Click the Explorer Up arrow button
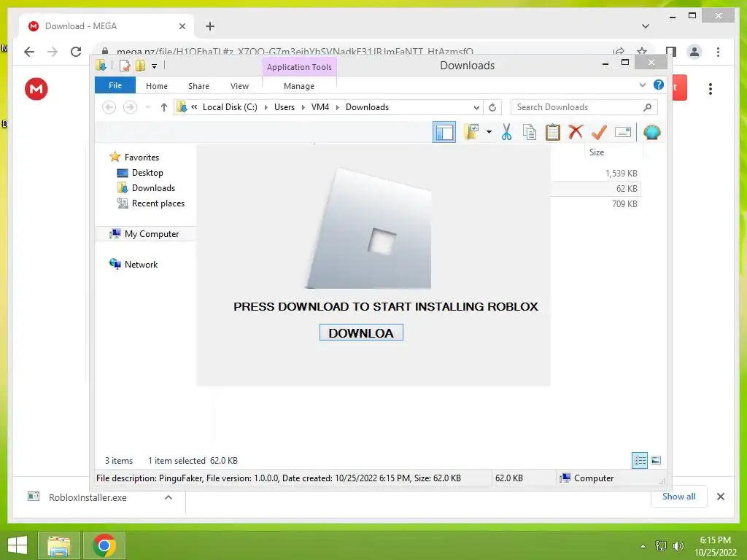The image size is (747, 560). coord(164,107)
